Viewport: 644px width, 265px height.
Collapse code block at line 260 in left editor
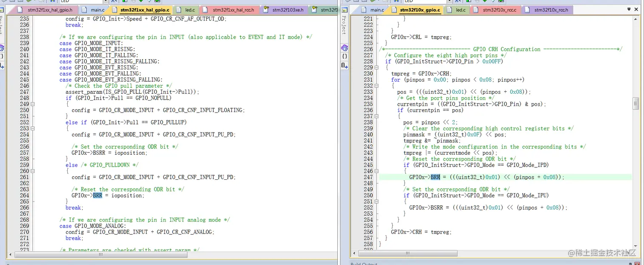click(33, 171)
